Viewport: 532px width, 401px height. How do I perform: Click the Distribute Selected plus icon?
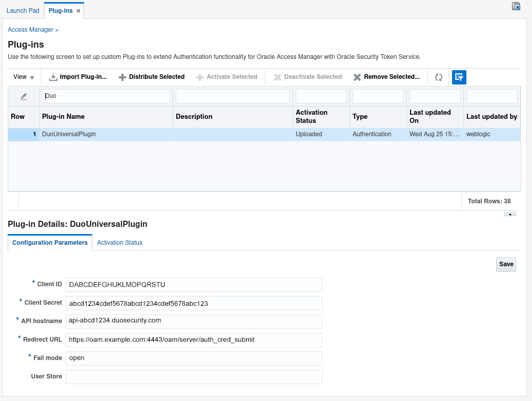pyautogui.click(x=121, y=77)
